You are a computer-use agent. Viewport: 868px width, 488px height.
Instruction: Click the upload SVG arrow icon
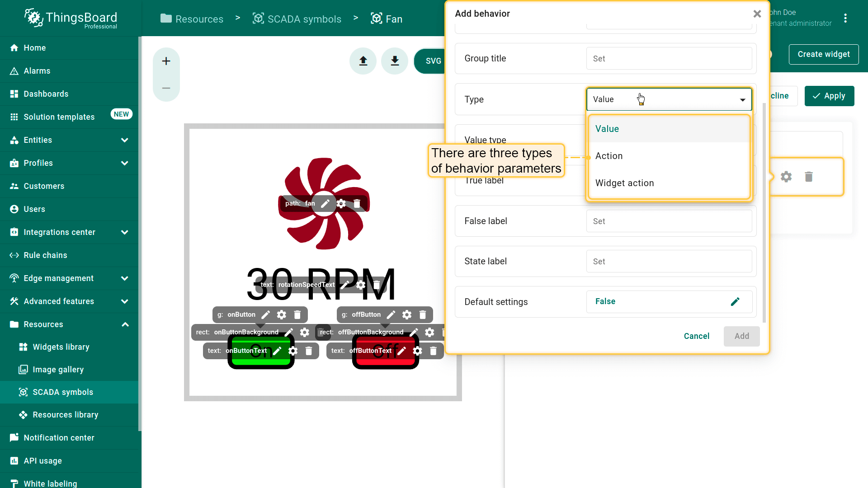[x=363, y=61]
